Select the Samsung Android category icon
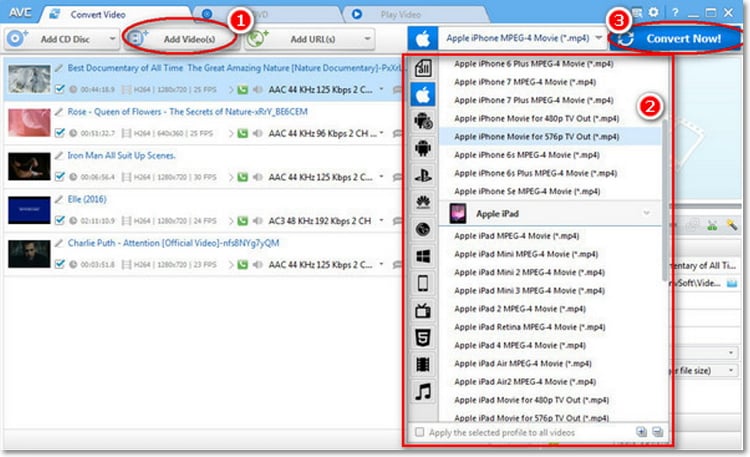 [x=423, y=122]
